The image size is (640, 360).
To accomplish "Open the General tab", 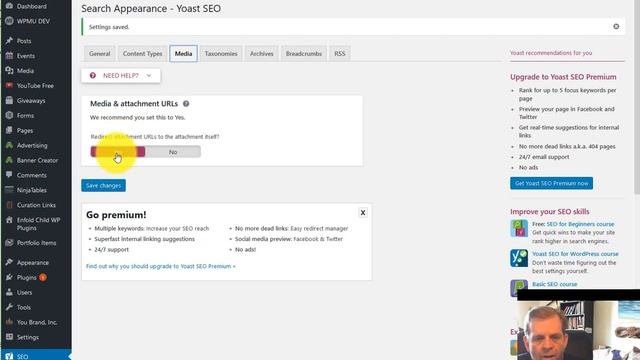I will (100, 53).
